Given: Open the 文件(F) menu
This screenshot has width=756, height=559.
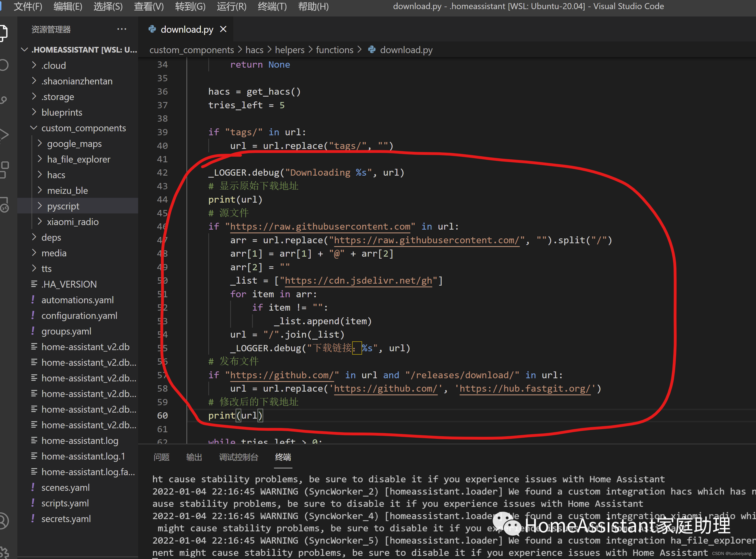Looking at the screenshot, I should [28, 7].
